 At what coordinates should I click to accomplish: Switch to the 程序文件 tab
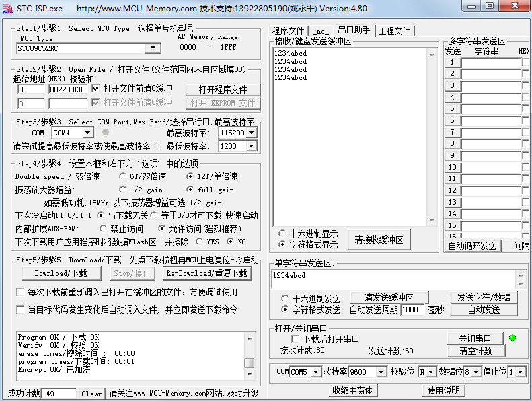point(288,31)
